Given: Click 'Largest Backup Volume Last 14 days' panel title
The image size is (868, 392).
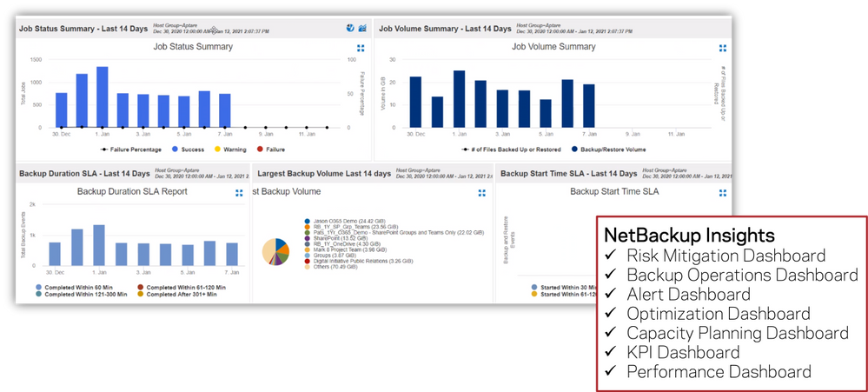Looking at the screenshot, I should pyautogui.click(x=324, y=173).
